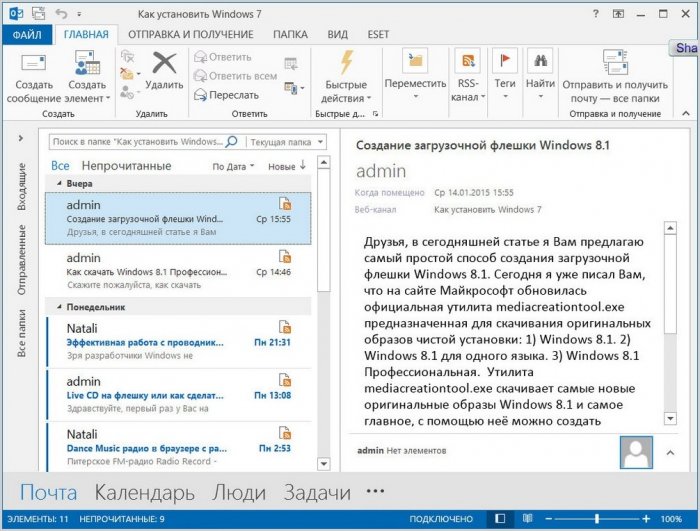The image size is (700, 531).
Task: Click the Send/Receive quick access toolbar icon
Action: (x=39, y=13)
